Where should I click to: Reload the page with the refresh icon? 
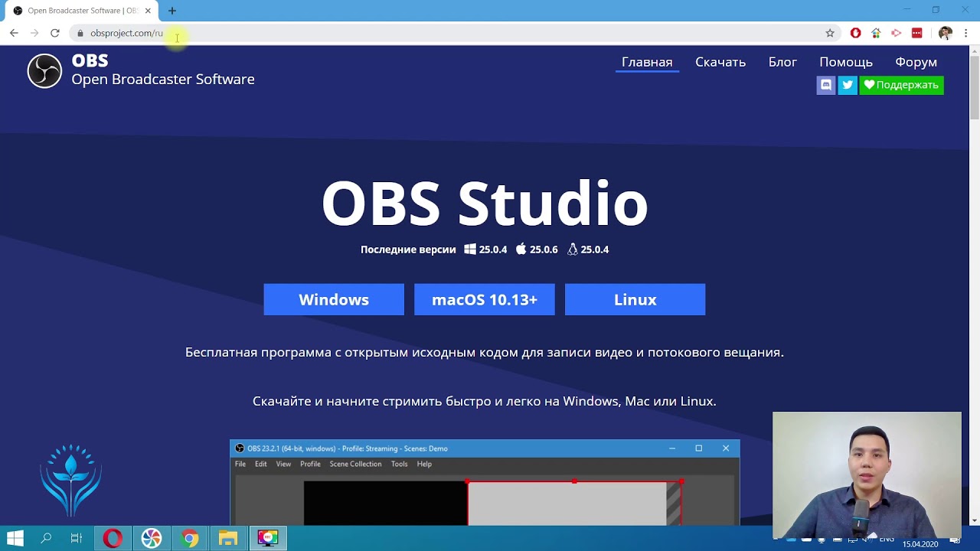55,33
